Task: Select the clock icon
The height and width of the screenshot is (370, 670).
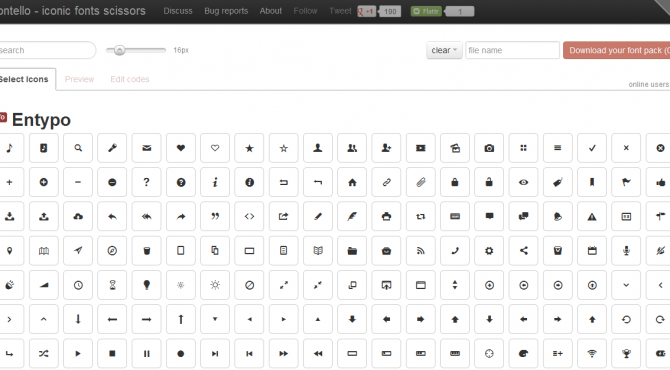Action: point(78,285)
